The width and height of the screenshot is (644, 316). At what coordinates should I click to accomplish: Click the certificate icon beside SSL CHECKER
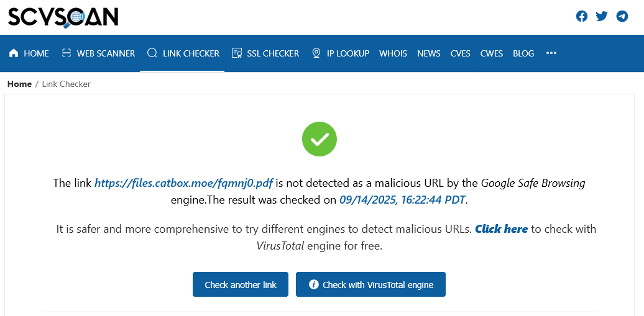[x=236, y=53]
